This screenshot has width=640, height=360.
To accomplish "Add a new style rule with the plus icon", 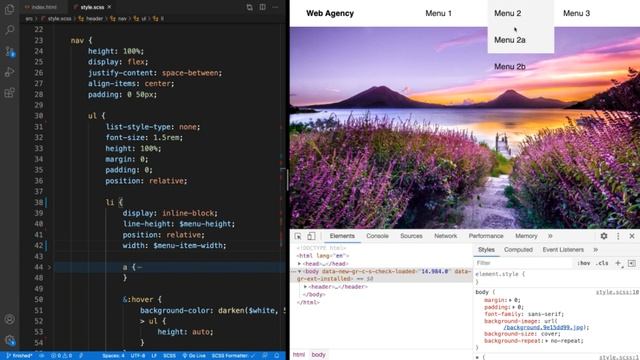I will tap(618, 263).
